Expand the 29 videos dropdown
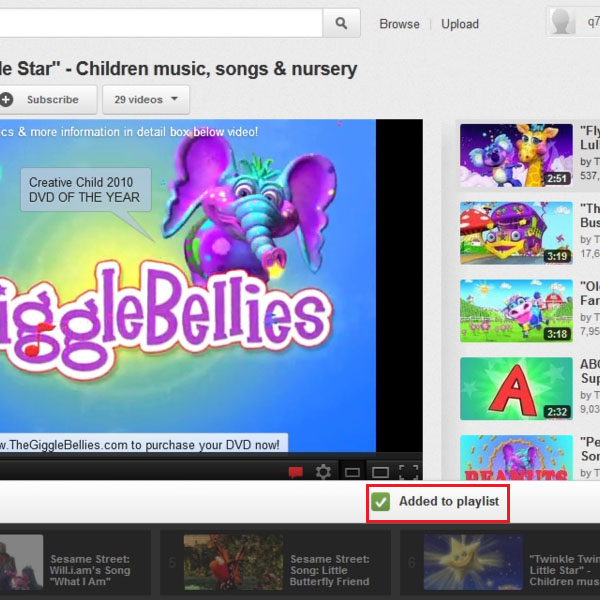 click(x=146, y=100)
